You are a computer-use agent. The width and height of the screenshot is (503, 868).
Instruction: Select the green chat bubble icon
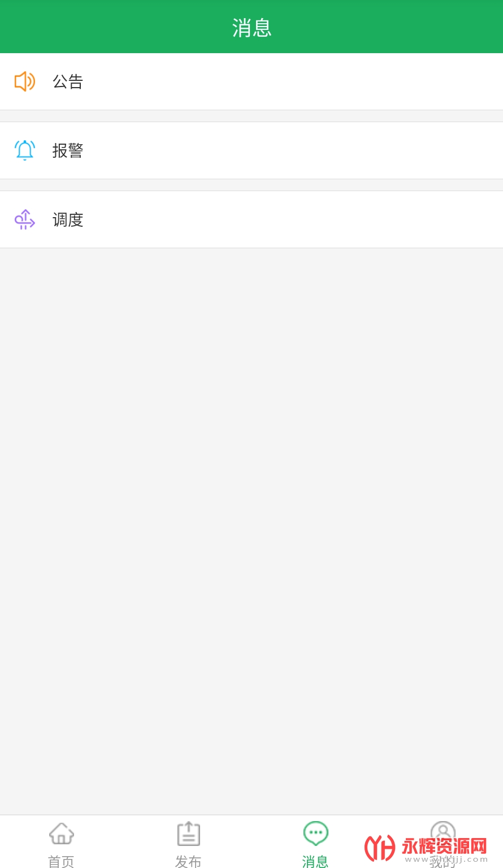tap(315, 834)
